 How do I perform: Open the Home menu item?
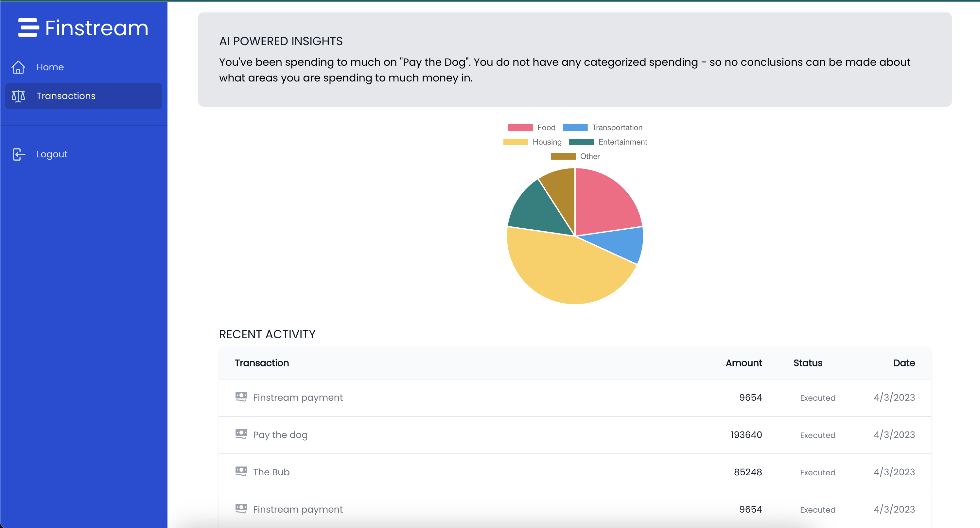point(50,67)
